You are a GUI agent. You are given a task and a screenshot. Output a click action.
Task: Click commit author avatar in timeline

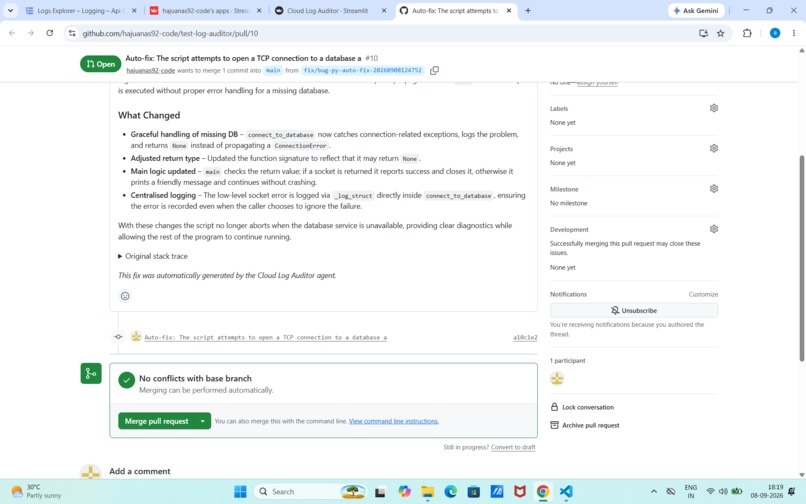click(x=136, y=336)
